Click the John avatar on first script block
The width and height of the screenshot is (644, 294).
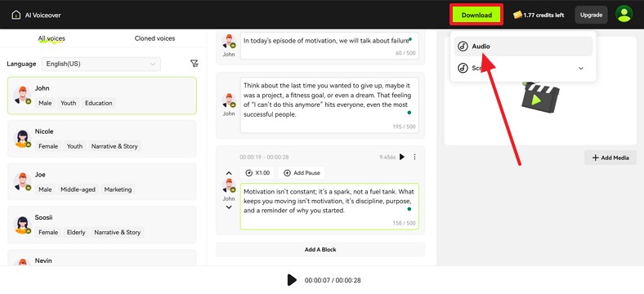tap(229, 42)
